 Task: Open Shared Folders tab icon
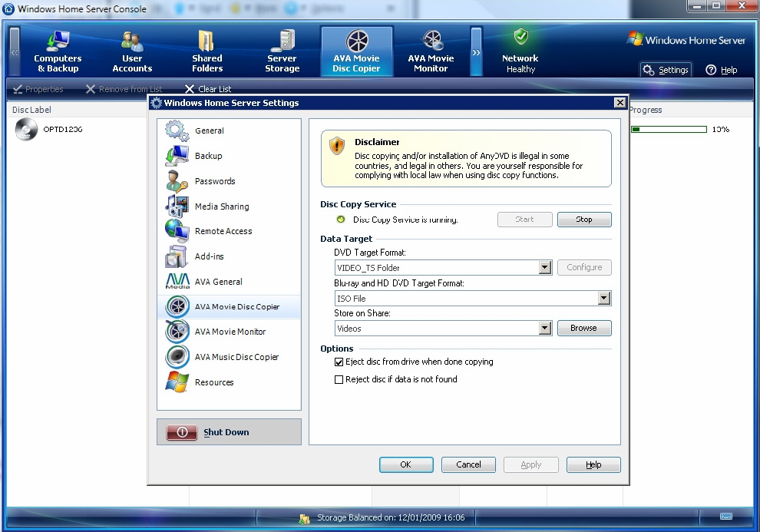(x=207, y=41)
